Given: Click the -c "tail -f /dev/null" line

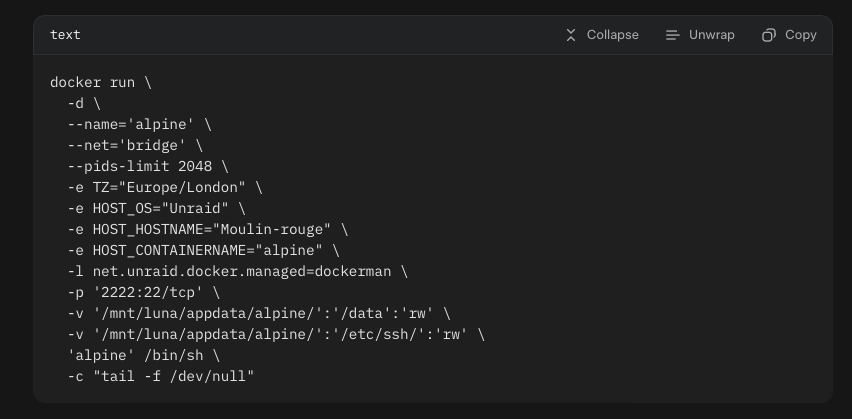Looking at the screenshot, I should tap(161, 376).
